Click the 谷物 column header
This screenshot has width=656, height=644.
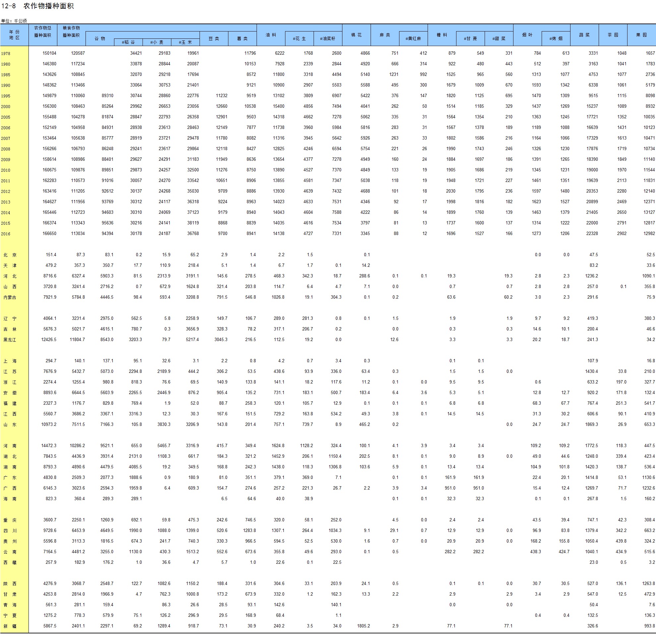click(100, 38)
